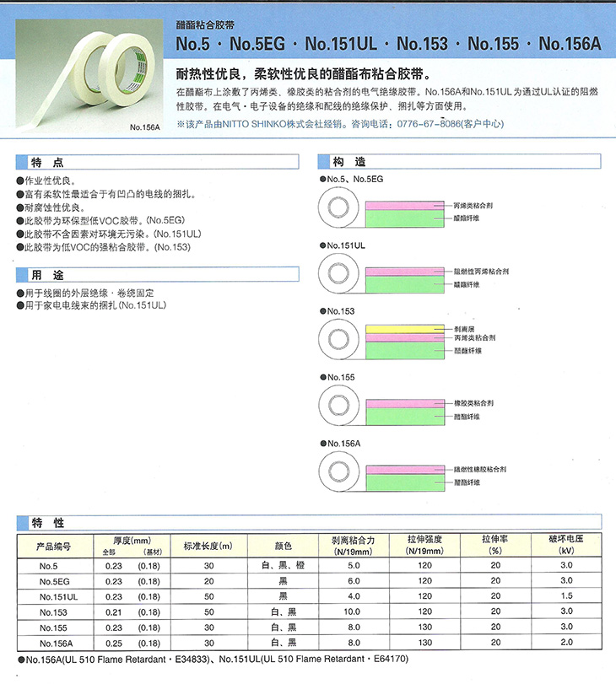Click the No.156A caption under the photo
This screenshot has height=684, width=616.
(144, 127)
